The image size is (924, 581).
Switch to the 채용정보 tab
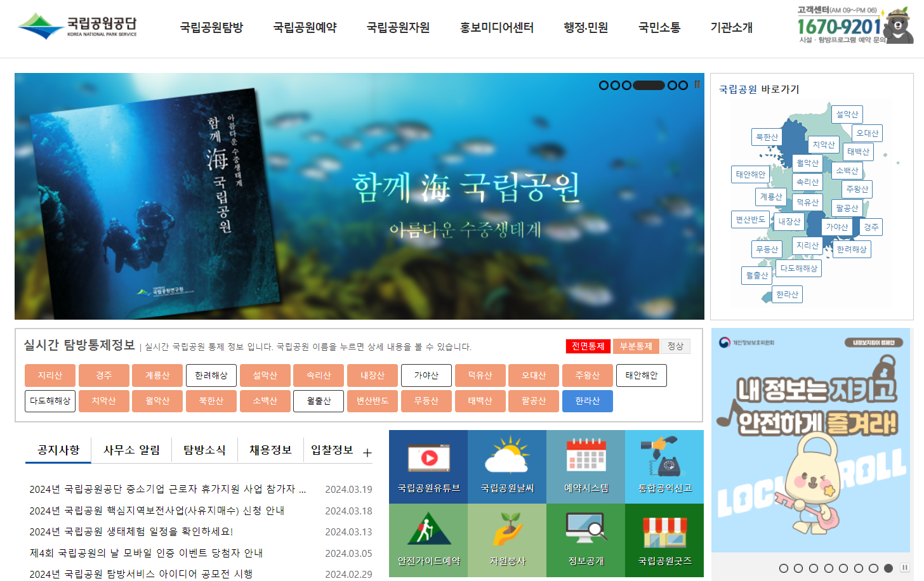pos(270,450)
